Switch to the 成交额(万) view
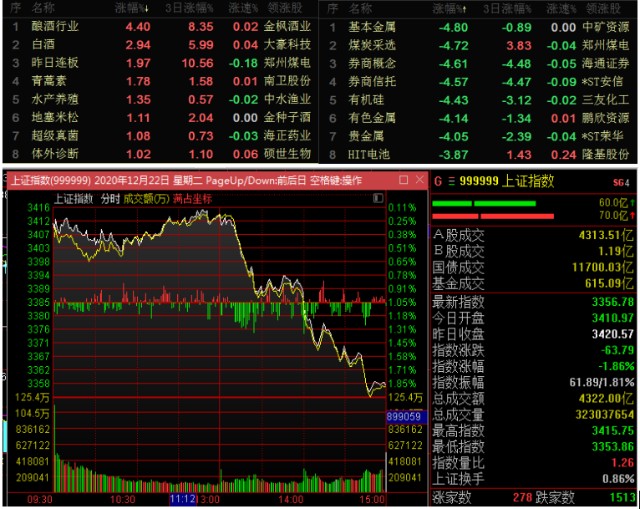 tap(144, 199)
